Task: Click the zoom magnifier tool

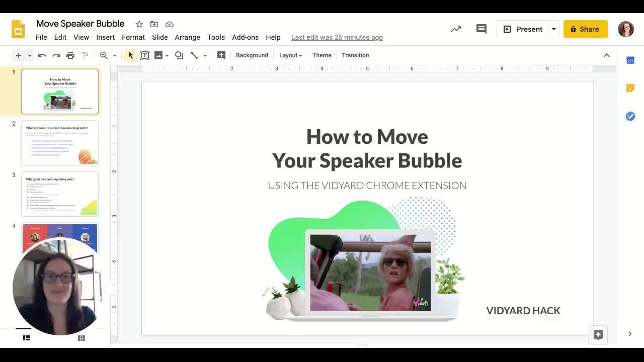Action: 104,55
